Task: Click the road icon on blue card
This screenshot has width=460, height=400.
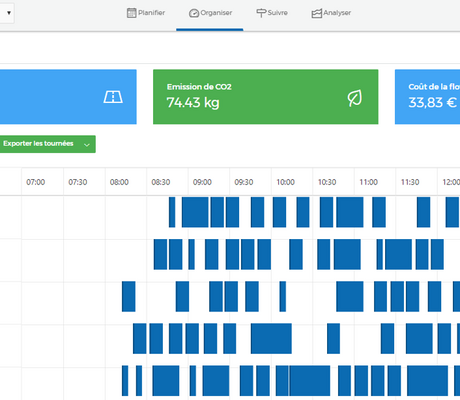Action: pos(113,97)
